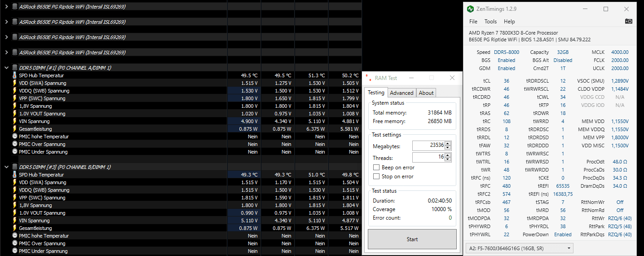Click lightning icon of DIMM #1 VIN Spannung
The image size is (644, 256).
point(14,121)
